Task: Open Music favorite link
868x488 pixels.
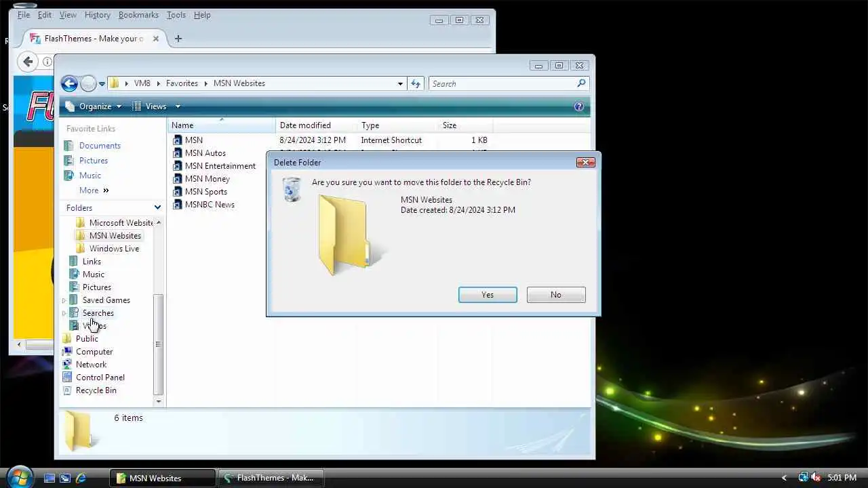Action: (x=90, y=176)
